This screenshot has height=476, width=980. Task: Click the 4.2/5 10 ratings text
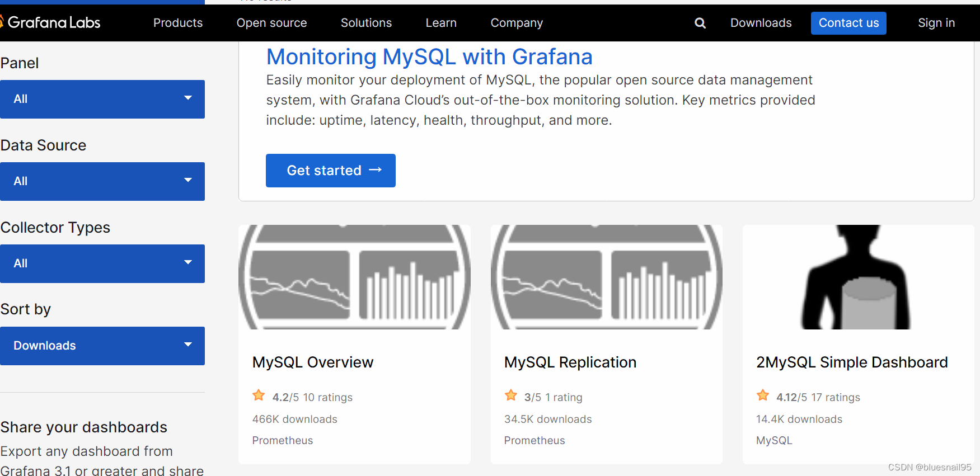click(x=312, y=397)
